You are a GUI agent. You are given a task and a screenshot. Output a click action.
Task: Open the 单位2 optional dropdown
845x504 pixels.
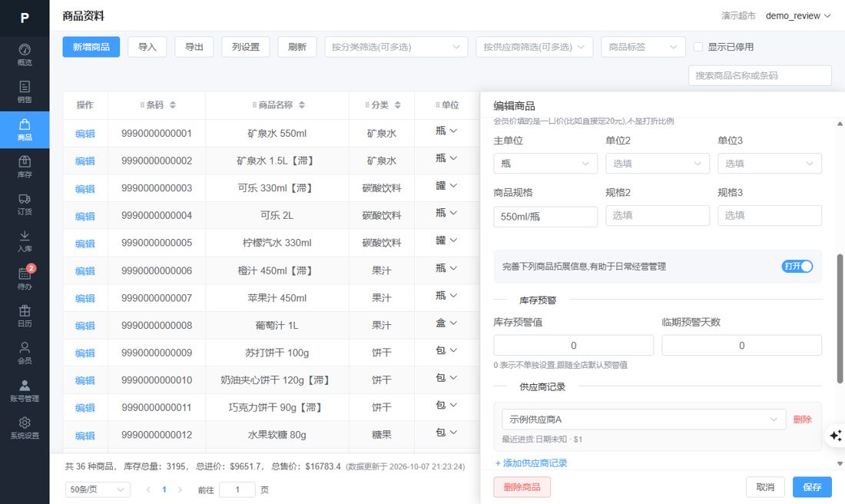click(x=658, y=164)
